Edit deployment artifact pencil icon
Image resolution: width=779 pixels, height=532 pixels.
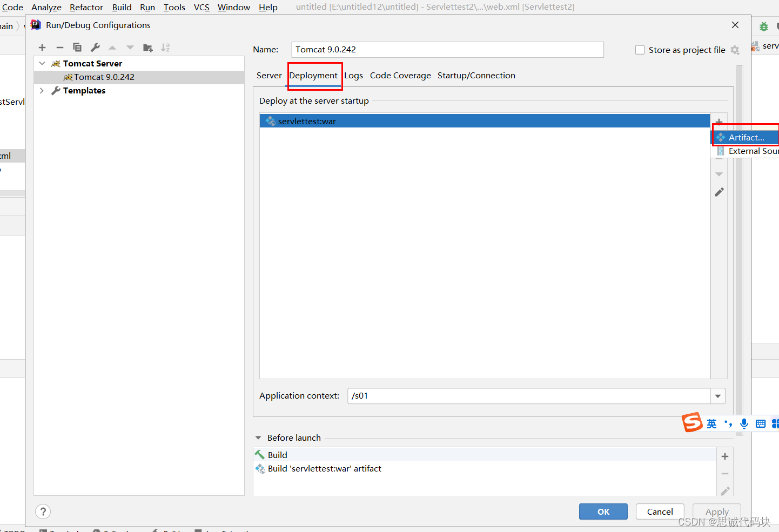point(719,192)
